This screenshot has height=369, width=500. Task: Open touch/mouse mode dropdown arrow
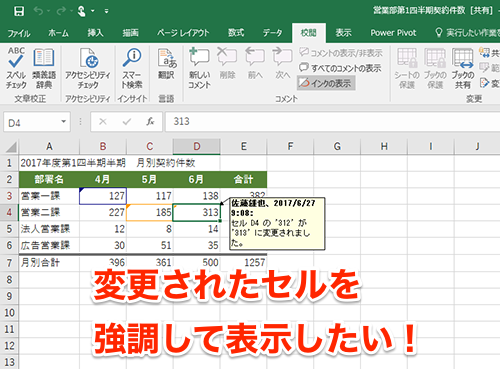92,11
